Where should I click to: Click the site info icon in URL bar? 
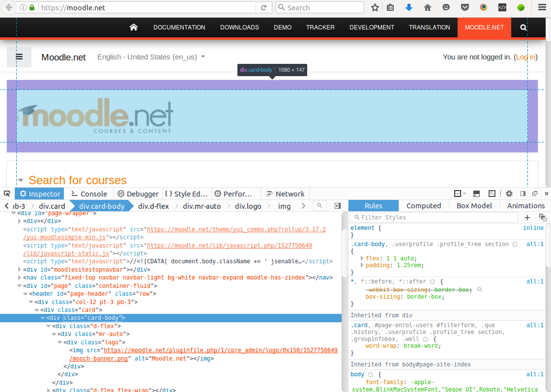[23, 7]
